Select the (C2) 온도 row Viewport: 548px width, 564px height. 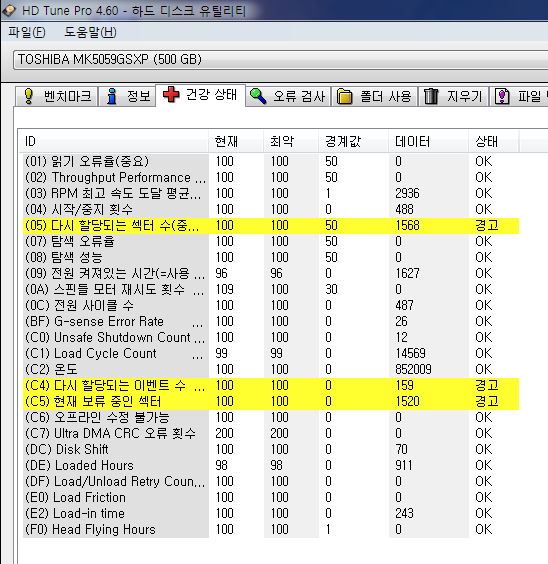point(271,369)
